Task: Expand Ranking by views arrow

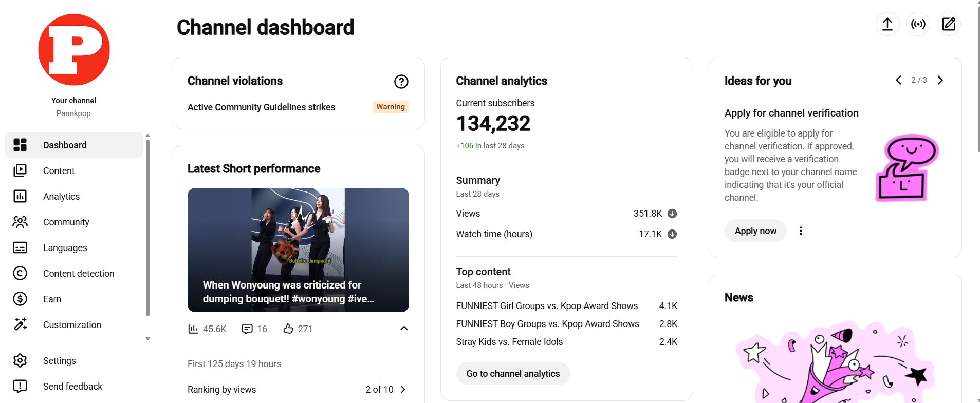Action: (x=403, y=390)
